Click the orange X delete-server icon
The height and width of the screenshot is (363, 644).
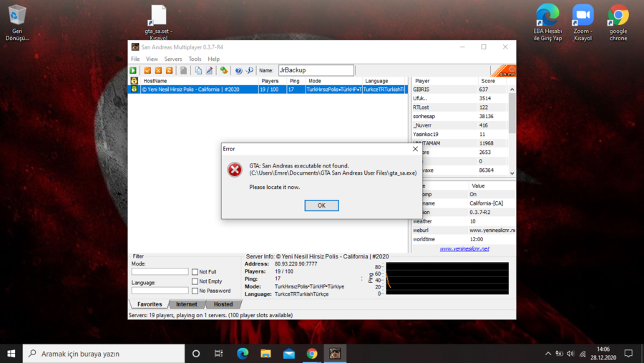click(158, 71)
